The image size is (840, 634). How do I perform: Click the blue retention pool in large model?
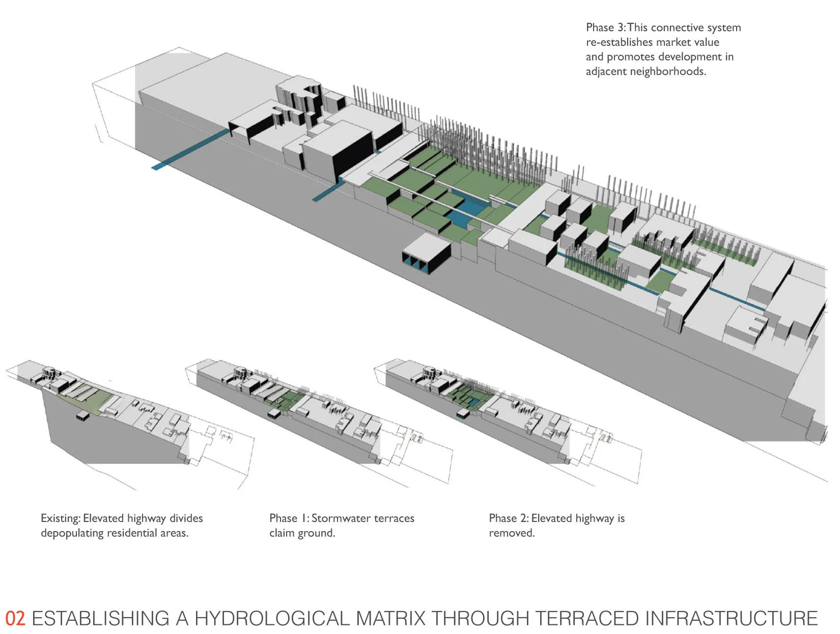468,210
